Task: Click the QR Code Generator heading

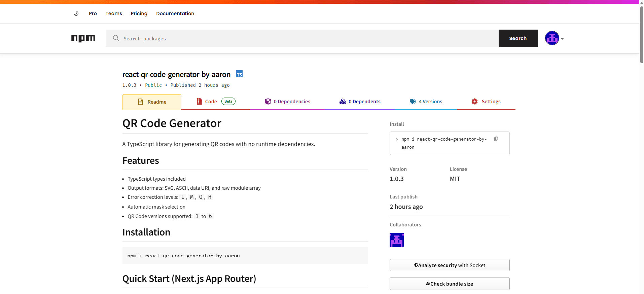Action: pyautogui.click(x=172, y=123)
